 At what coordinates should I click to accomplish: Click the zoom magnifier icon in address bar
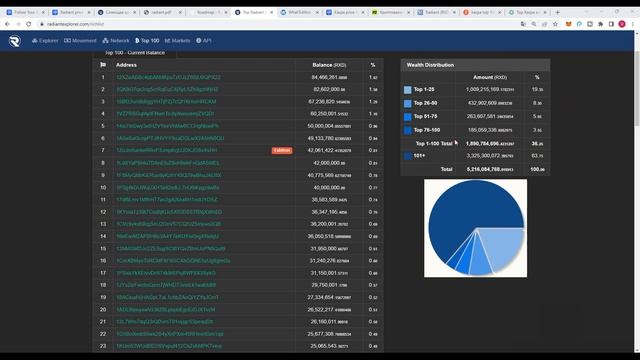(x=533, y=24)
